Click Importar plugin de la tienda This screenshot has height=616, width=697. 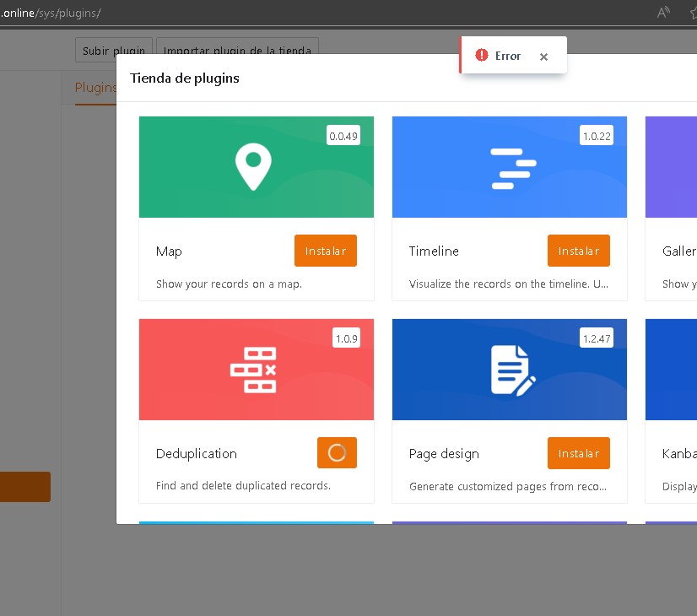pyautogui.click(x=236, y=51)
